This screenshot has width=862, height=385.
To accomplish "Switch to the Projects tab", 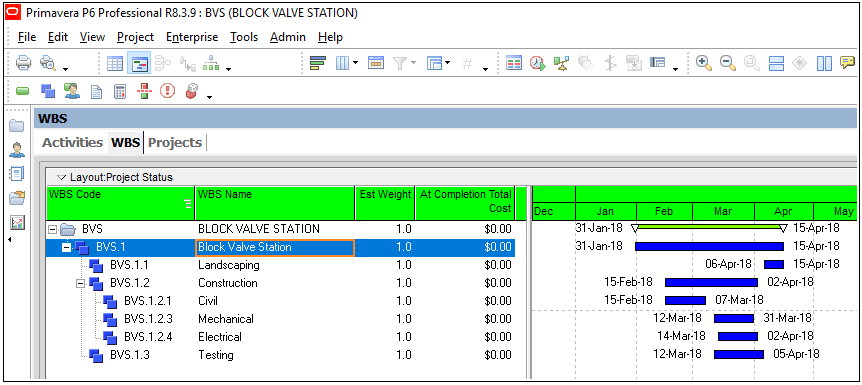I will pos(175,142).
